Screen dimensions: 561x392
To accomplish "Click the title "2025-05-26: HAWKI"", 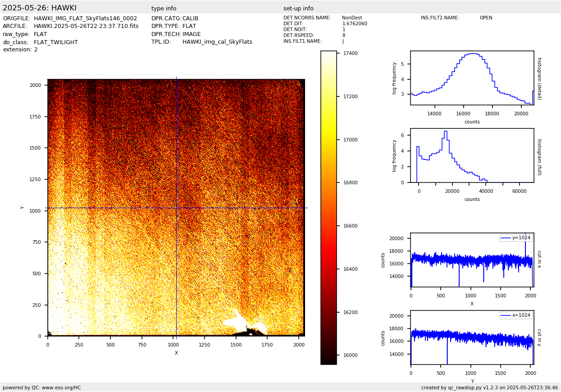I will point(40,8).
